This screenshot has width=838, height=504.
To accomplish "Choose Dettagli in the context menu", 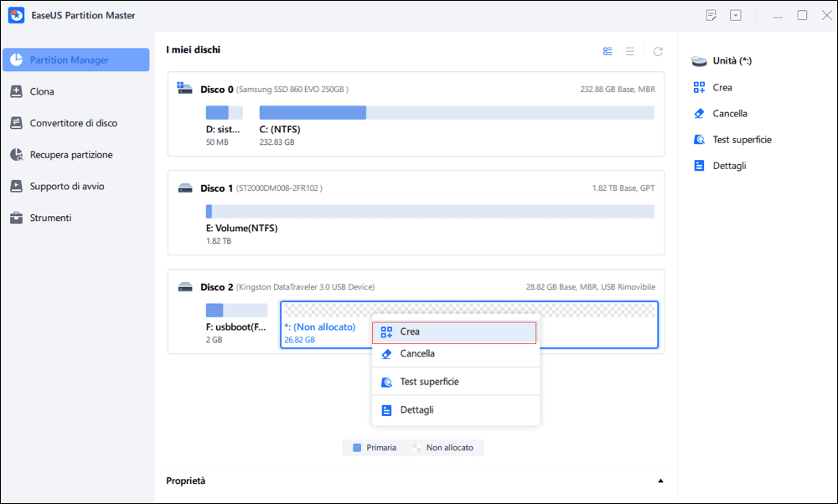I will coord(455,410).
